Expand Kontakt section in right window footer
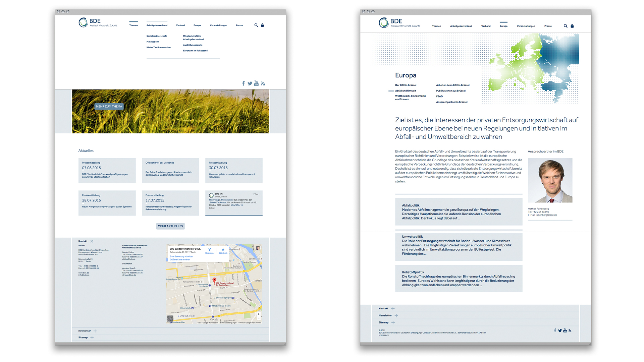This screenshot has height=362, width=644. click(393, 308)
